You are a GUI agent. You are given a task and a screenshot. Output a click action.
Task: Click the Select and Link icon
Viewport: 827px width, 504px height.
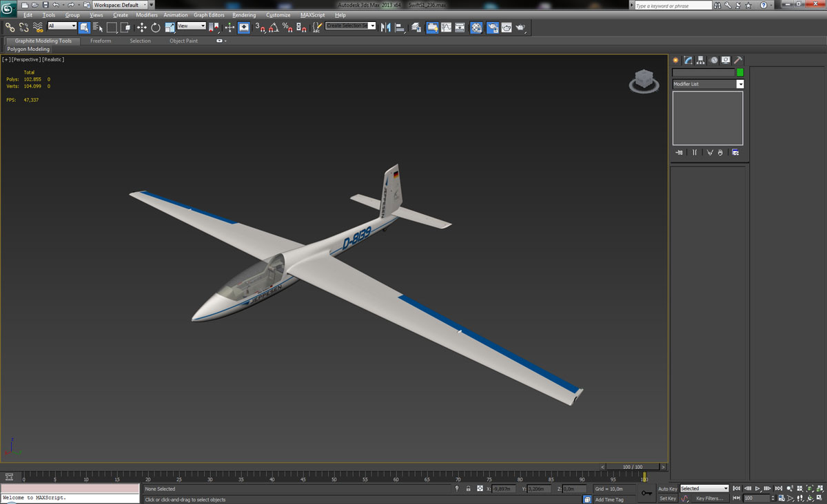click(x=10, y=28)
